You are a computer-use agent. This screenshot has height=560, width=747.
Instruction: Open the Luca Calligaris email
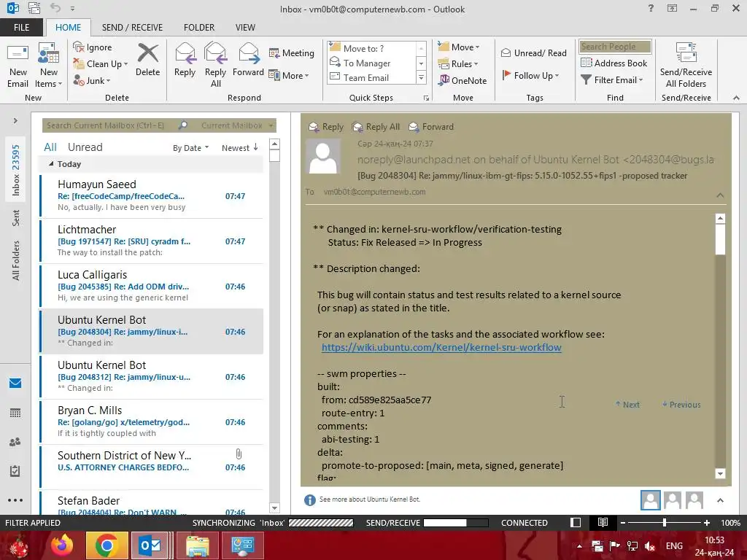click(152, 286)
